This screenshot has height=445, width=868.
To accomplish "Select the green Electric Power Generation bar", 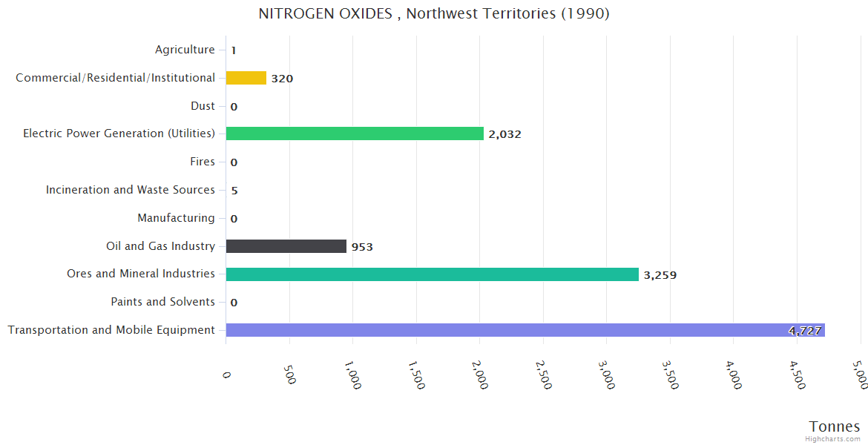I will (355, 133).
